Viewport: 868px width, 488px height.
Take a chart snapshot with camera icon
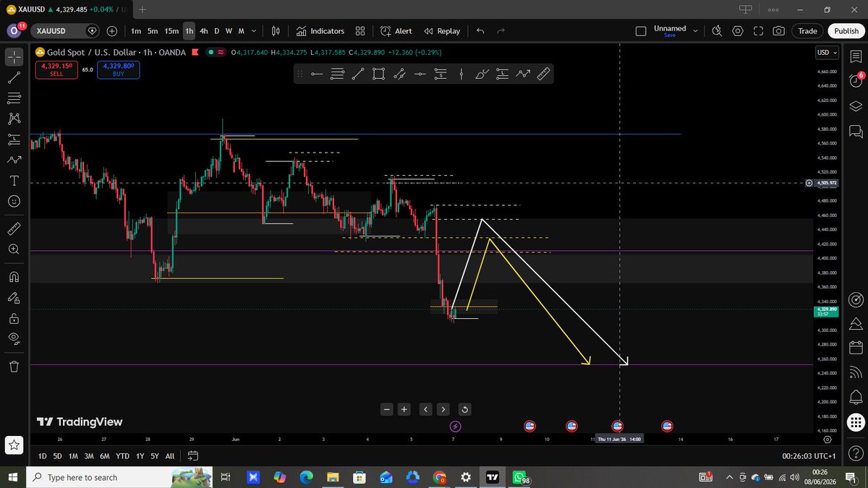tap(779, 31)
